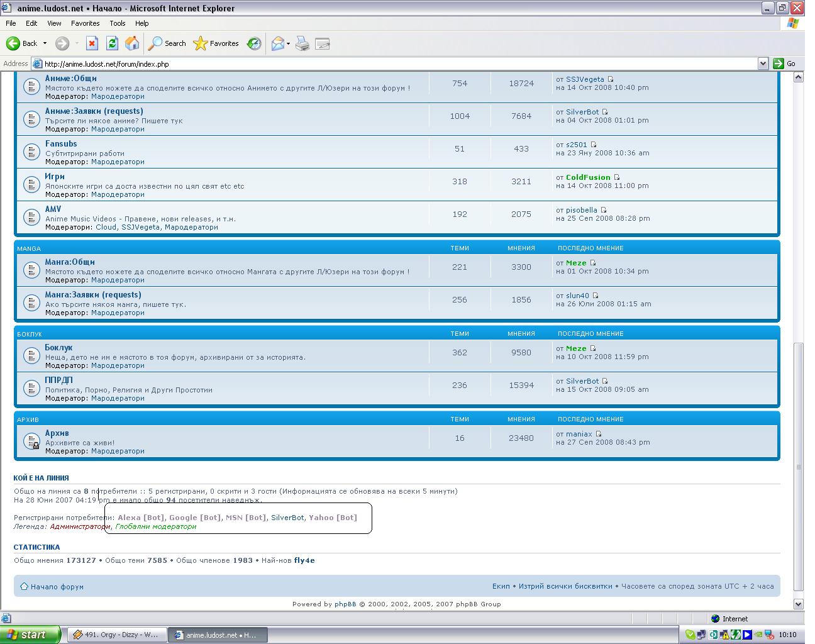Click forum icon beside AMV
The height and width of the screenshot is (644, 815).
(31, 217)
